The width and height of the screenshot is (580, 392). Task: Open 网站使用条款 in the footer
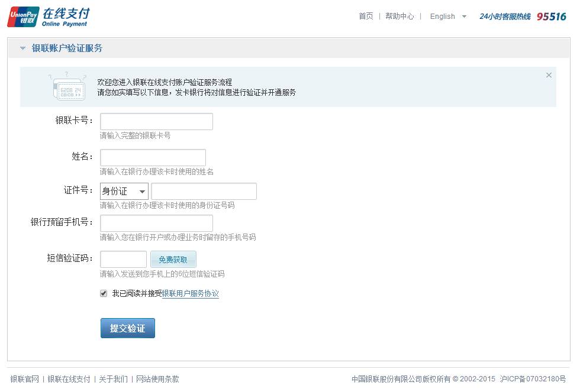click(157, 379)
